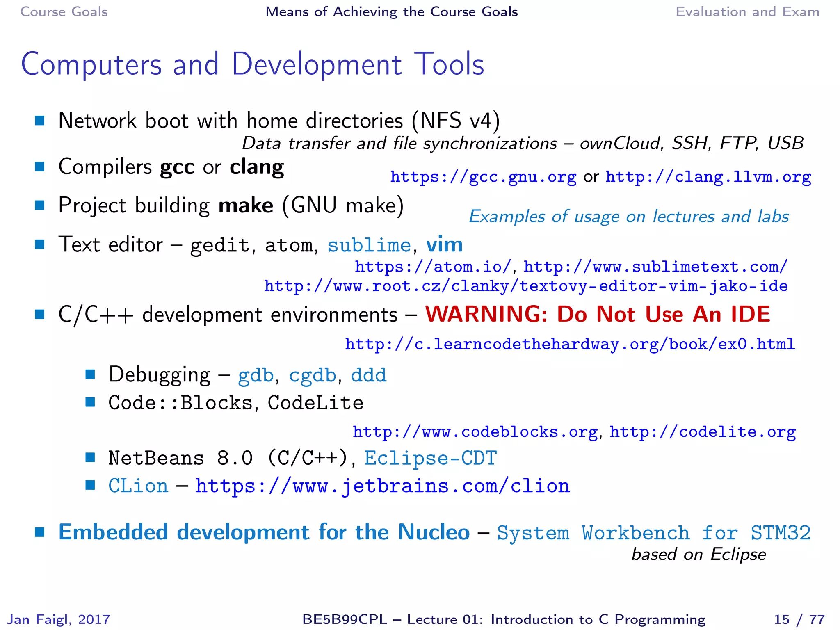Click 'C/C++ development environments' text
The image size is (840, 630).
(228, 315)
